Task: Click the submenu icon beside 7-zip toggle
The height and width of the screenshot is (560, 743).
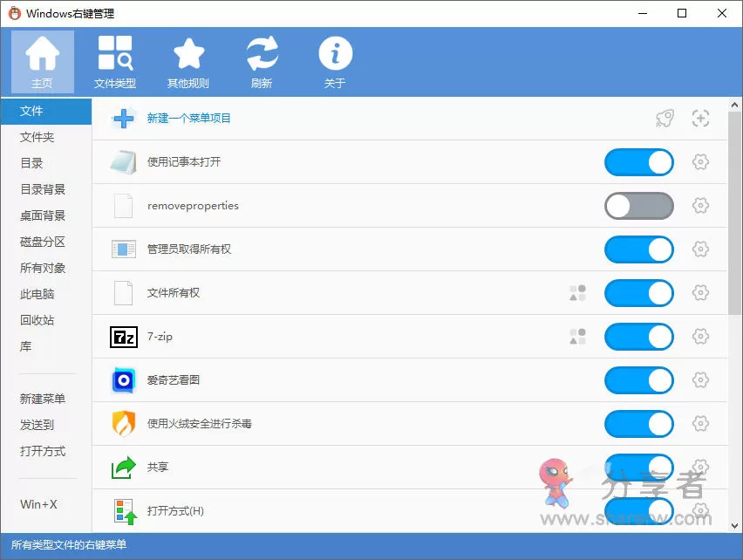Action: 576,337
